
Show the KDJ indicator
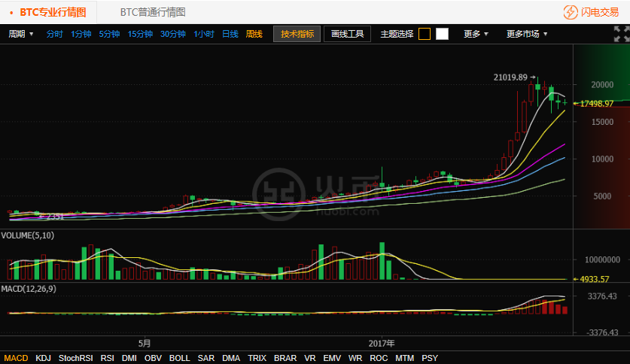[x=44, y=358]
